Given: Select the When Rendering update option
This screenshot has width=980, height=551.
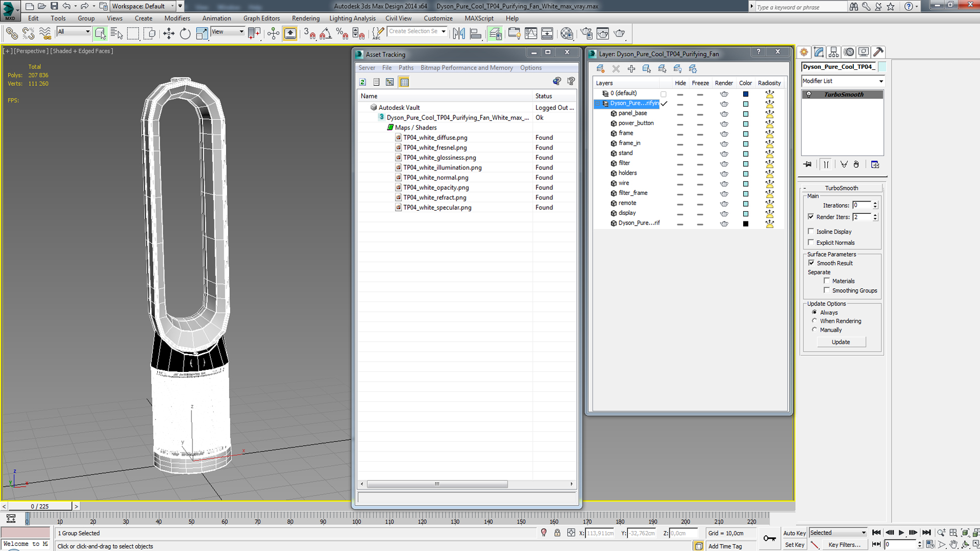Looking at the screenshot, I should pyautogui.click(x=815, y=321).
